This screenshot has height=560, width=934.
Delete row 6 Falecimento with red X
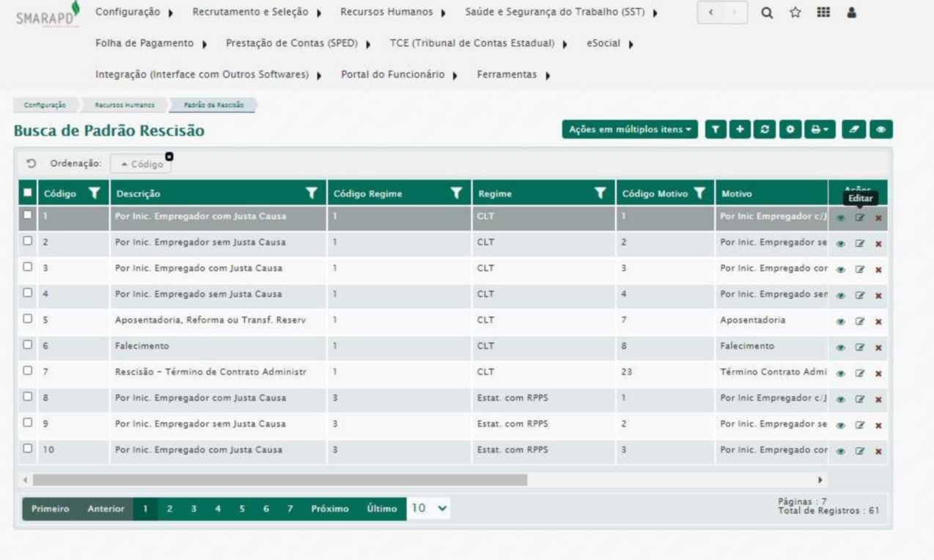(x=878, y=347)
